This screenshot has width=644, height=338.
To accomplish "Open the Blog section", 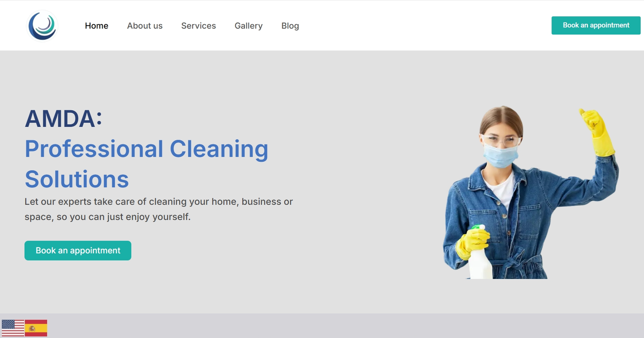I will (290, 26).
